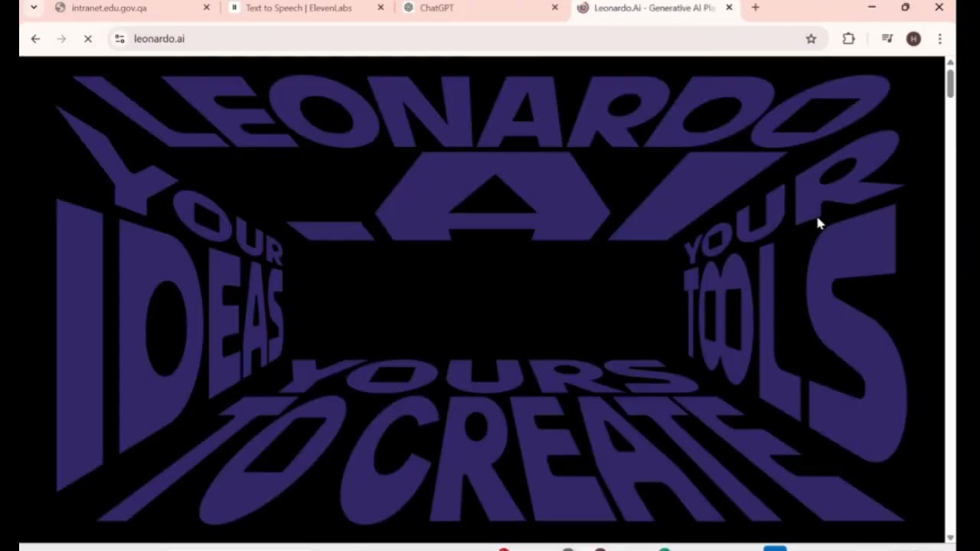Image resolution: width=980 pixels, height=551 pixels.
Task: Go forward to the next page
Action: point(61,38)
